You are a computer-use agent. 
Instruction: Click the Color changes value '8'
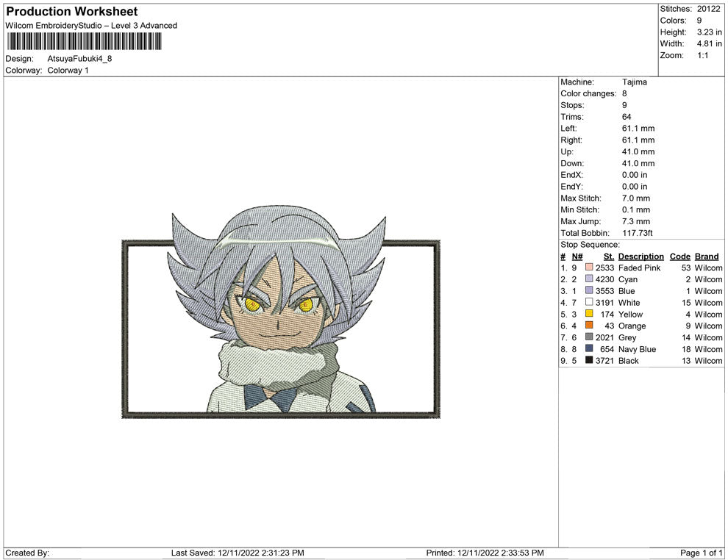click(x=624, y=94)
